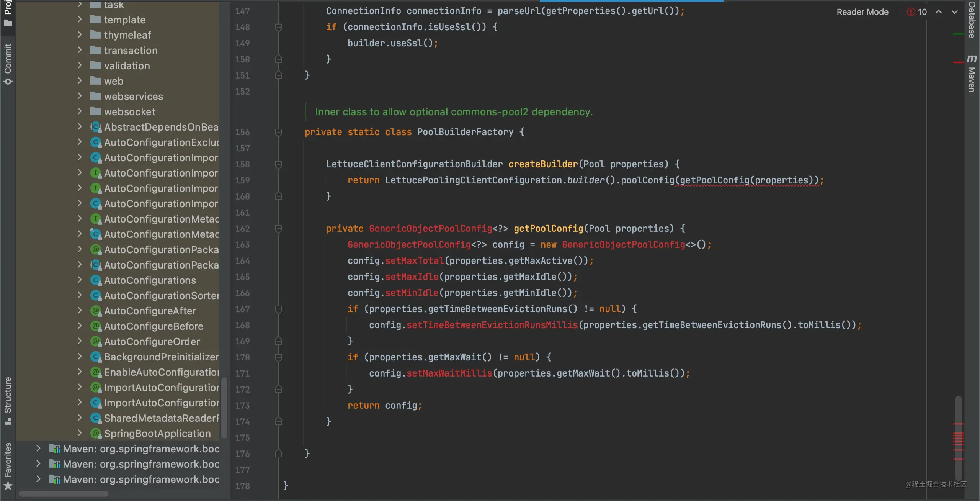The height and width of the screenshot is (501, 980).
Task: Click the Reader Mode button
Action: tap(862, 12)
